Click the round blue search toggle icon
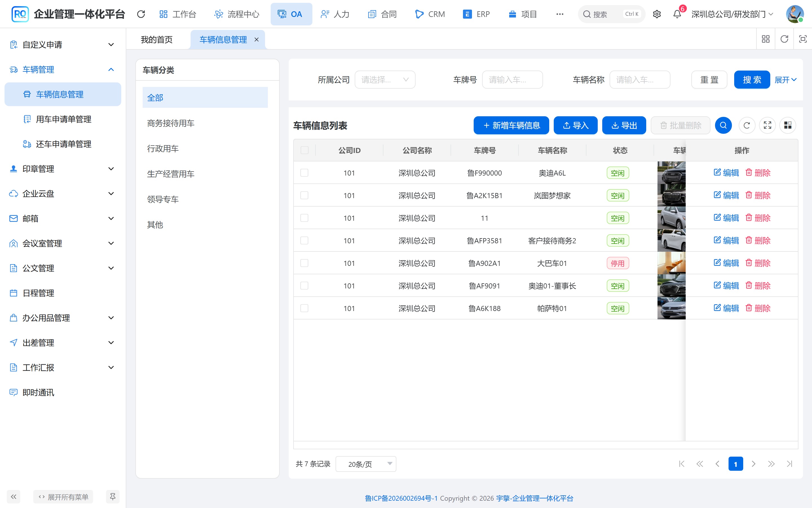This screenshot has width=812, height=508. click(723, 125)
